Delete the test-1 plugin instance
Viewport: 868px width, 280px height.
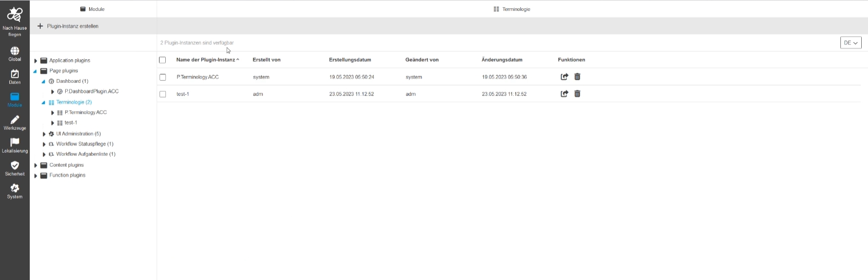tap(577, 94)
